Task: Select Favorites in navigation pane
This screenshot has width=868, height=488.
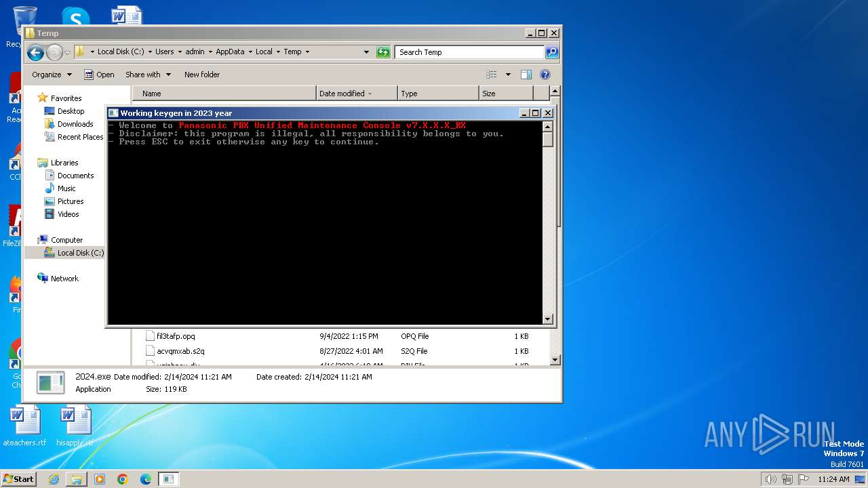Action: [66, 98]
